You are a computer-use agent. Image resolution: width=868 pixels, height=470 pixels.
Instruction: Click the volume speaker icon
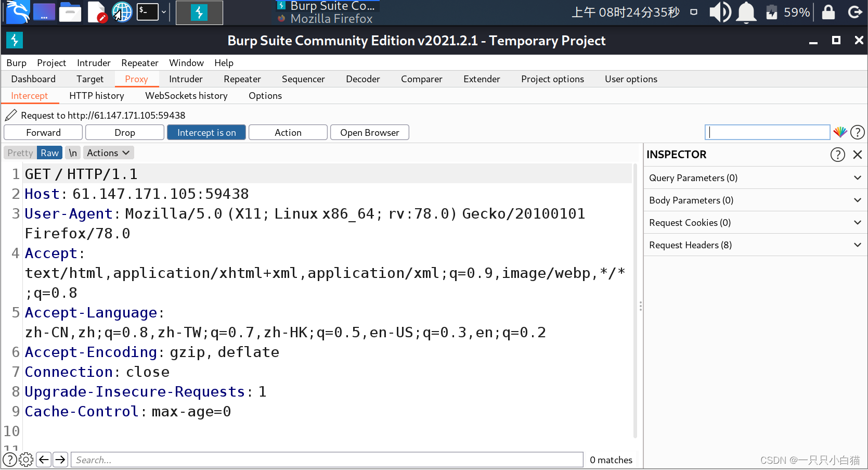click(720, 12)
